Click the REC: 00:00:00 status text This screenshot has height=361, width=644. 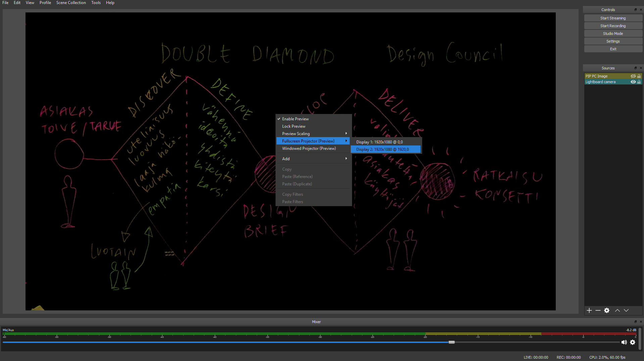568,357
